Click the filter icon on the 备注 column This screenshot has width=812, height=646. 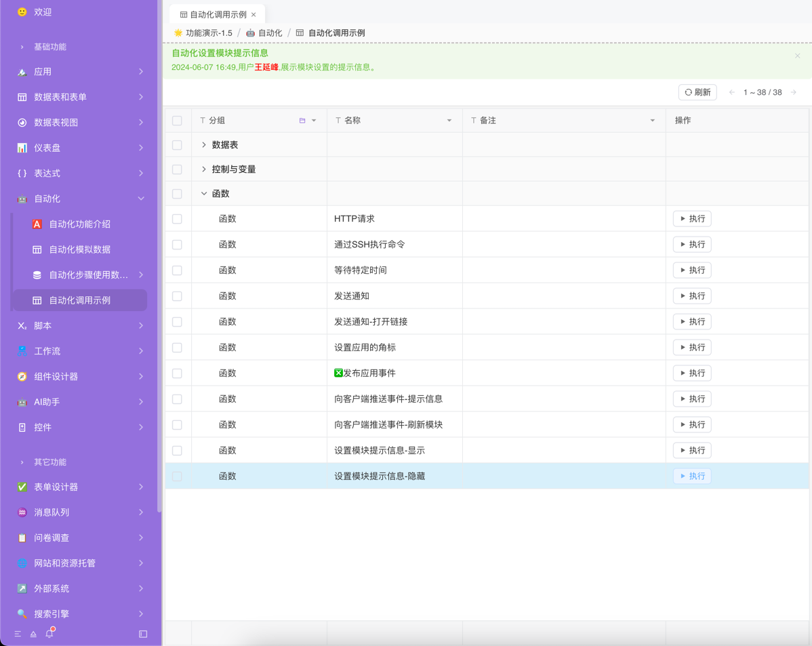pyautogui.click(x=653, y=120)
